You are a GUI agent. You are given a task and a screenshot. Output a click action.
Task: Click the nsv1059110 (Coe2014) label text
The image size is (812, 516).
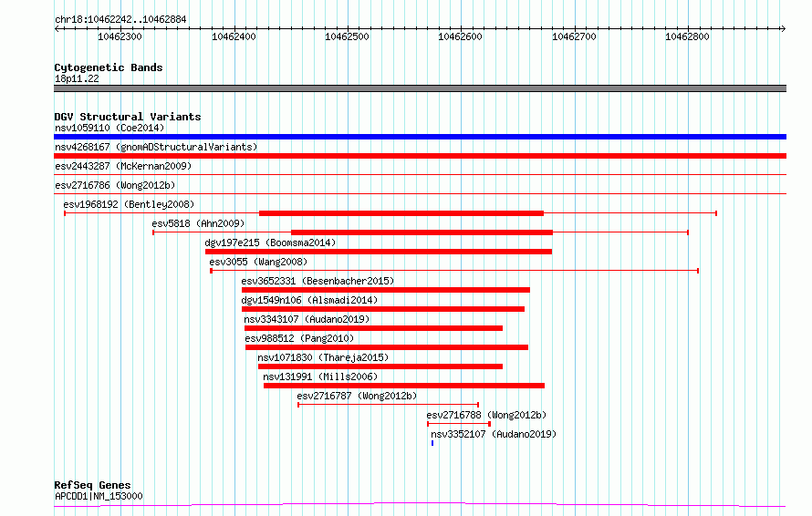109,128
